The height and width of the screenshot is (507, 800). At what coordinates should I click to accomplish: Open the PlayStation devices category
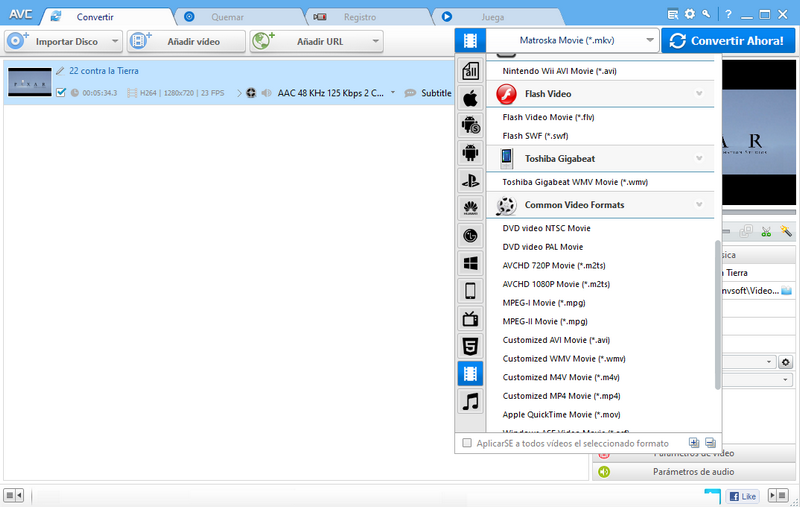pos(470,180)
